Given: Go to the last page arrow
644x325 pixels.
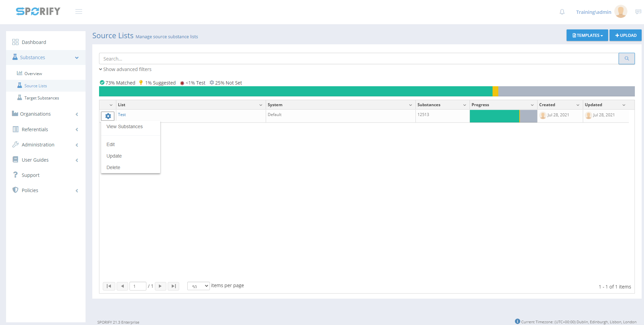Looking at the screenshot, I should [x=173, y=286].
